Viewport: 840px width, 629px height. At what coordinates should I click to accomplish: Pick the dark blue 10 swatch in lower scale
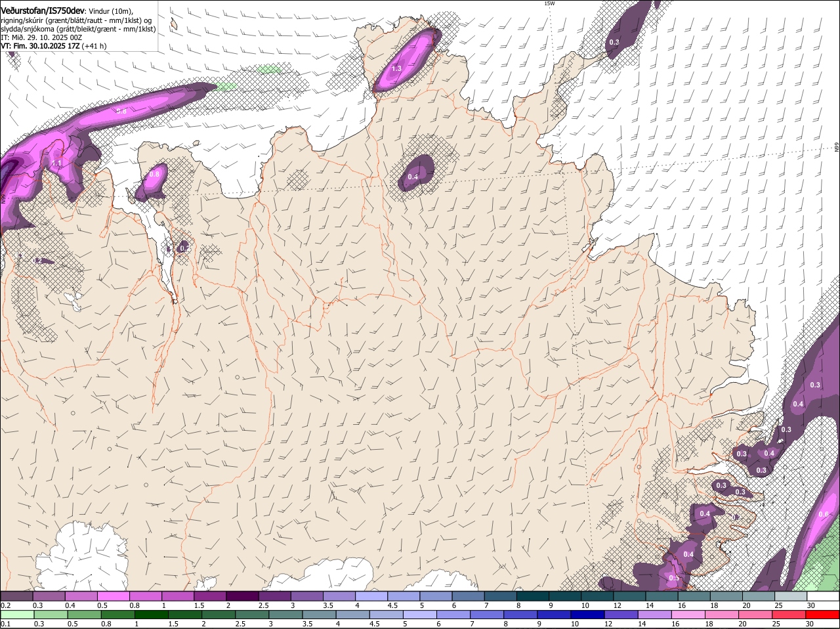(x=588, y=615)
